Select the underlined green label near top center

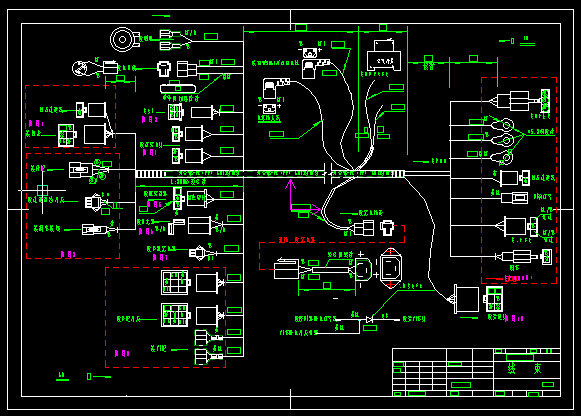(269, 119)
